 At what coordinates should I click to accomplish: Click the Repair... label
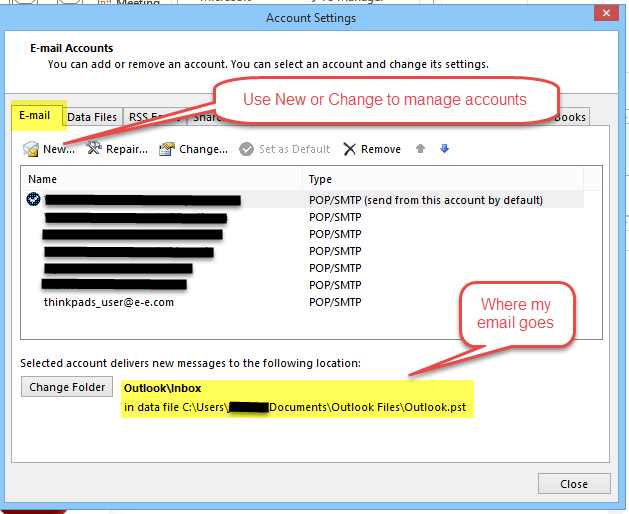[127, 149]
